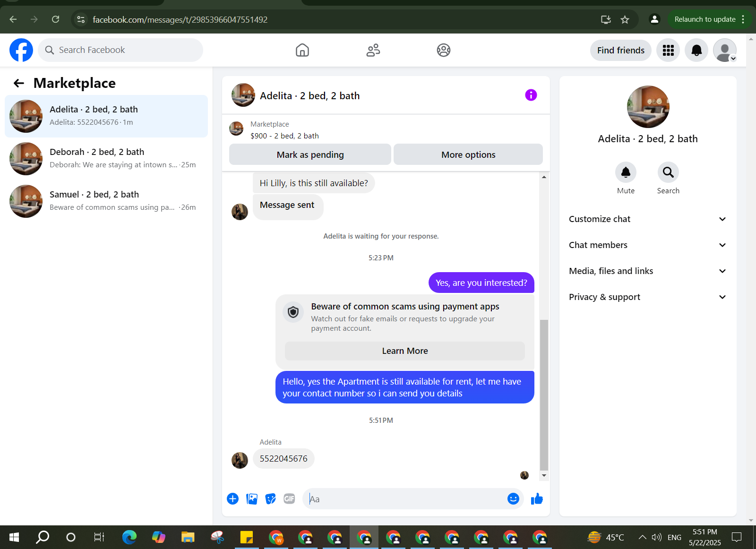The image size is (756, 549).
Task: Open the Windows notification center
Action: (x=737, y=537)
